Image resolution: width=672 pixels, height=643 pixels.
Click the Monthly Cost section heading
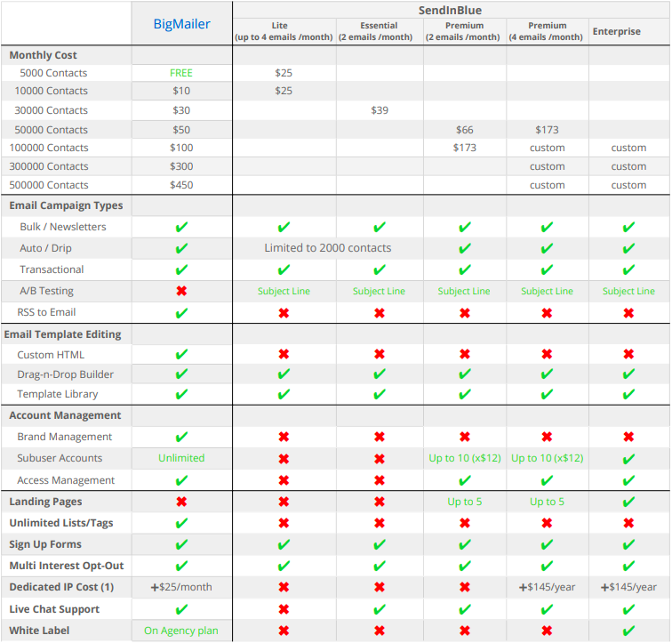point(44,55)
